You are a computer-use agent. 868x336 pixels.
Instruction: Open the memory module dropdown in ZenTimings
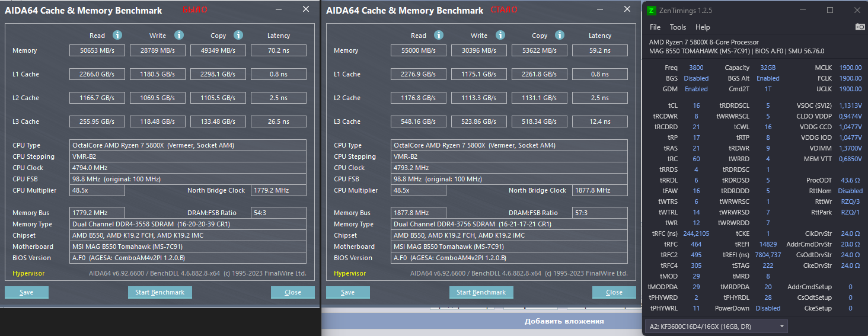click(717, 326)
